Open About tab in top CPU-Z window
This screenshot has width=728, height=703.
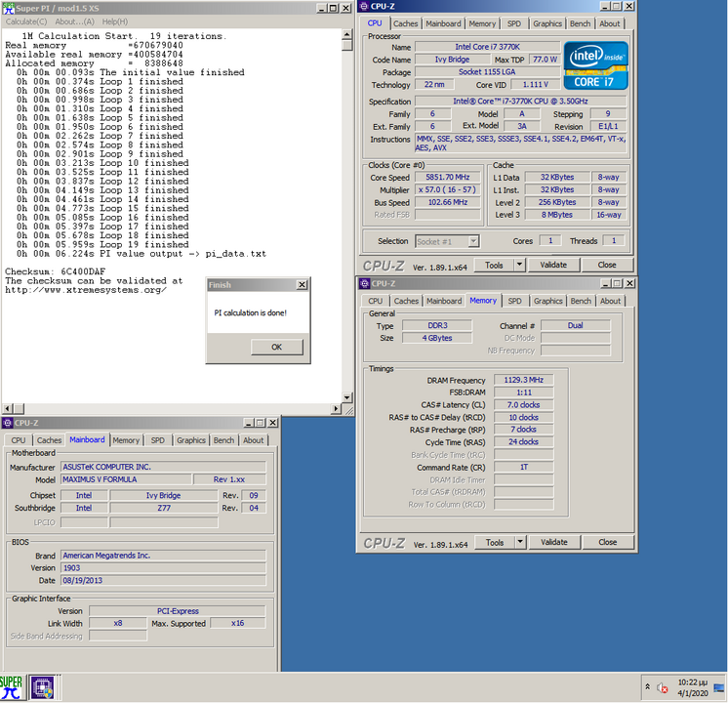(x=610, y=23)
